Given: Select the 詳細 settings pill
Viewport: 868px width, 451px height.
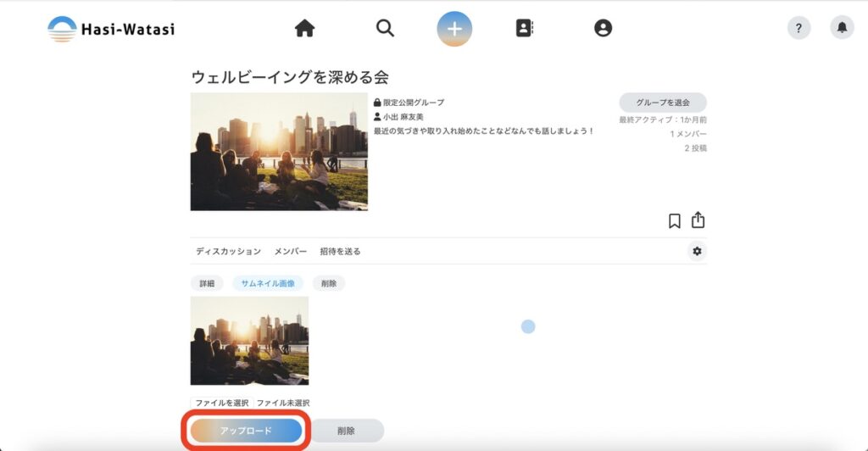Looking at the screenshot, I should tap(207, 283).
